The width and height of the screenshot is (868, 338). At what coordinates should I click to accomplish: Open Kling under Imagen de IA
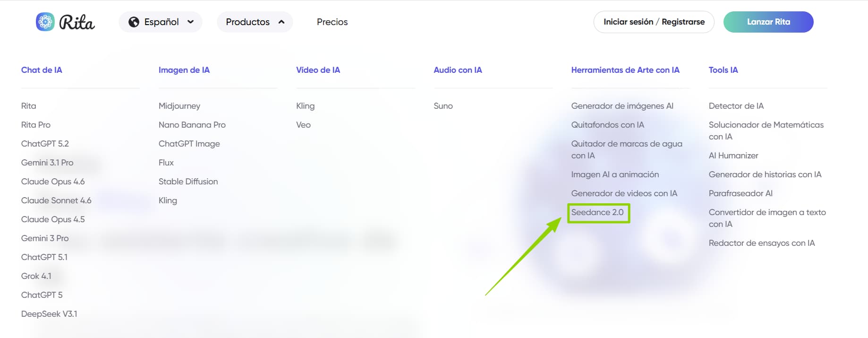[168, 200]
